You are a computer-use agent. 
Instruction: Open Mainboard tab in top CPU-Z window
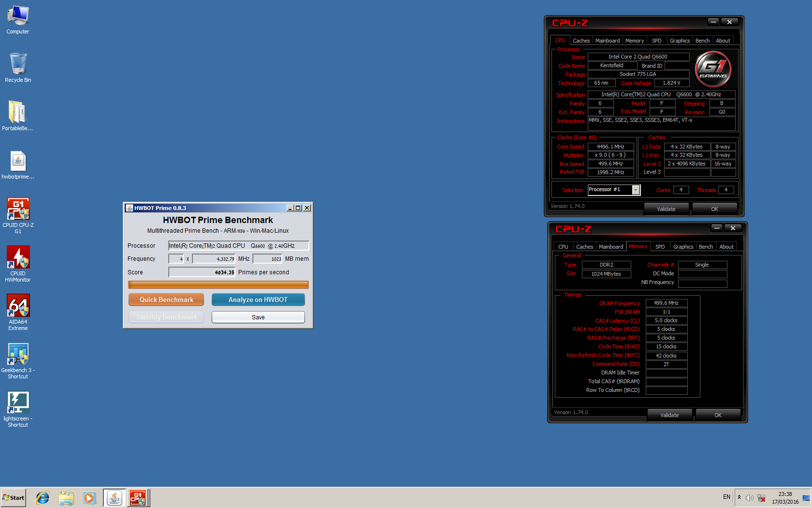pos(608,41)
